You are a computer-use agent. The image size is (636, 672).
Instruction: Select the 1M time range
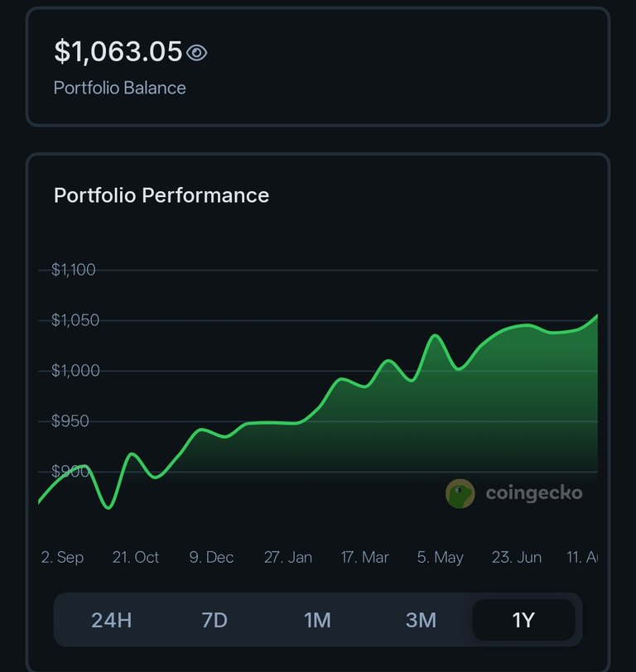click(x=317, y=620)
